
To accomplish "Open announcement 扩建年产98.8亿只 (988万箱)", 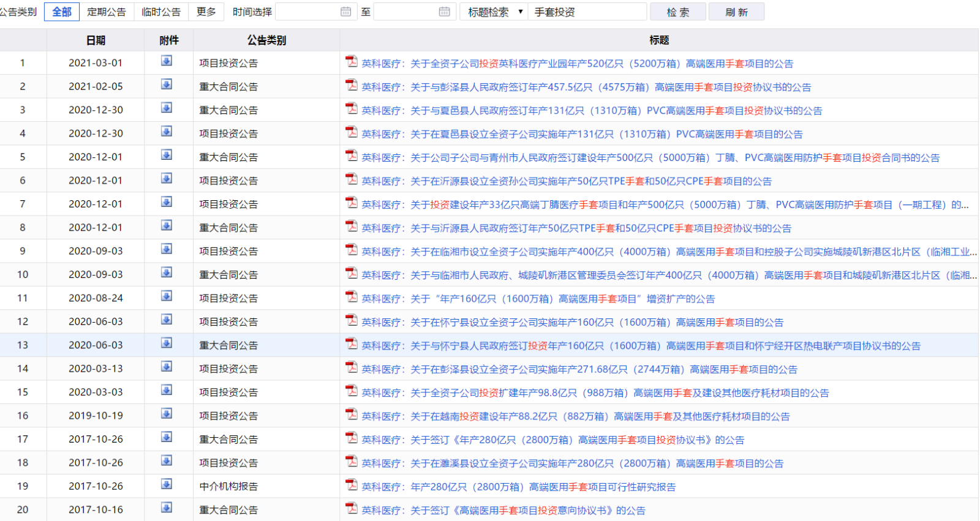I will (x=595, y=393).
